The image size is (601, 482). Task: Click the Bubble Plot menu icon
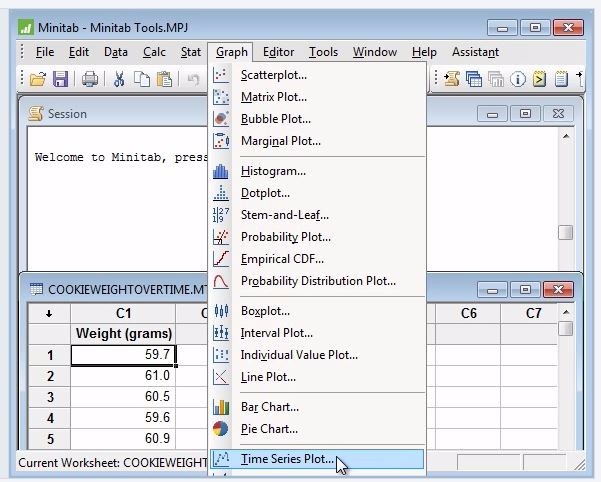pyautogui.click(x=221, y=119)
